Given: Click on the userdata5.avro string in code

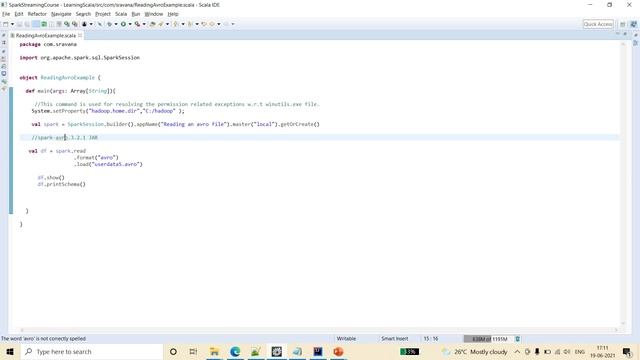Looking at the screenshot, I should (116, 164).
